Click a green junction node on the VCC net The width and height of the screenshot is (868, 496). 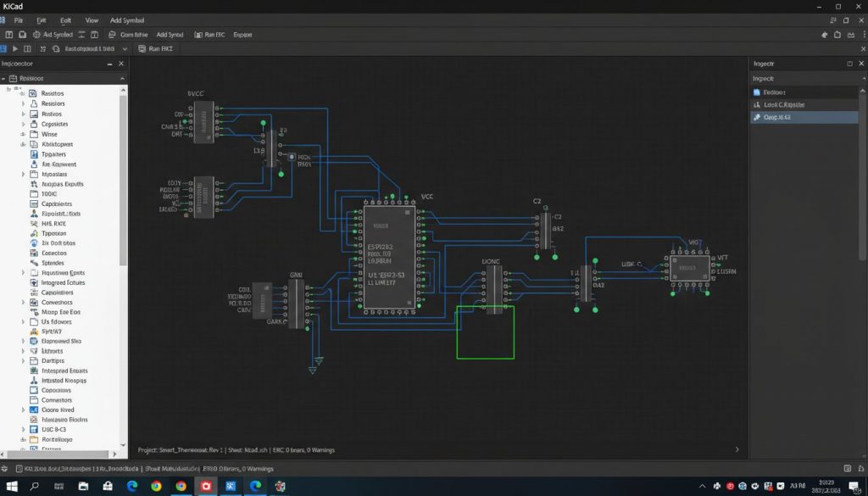392,196
